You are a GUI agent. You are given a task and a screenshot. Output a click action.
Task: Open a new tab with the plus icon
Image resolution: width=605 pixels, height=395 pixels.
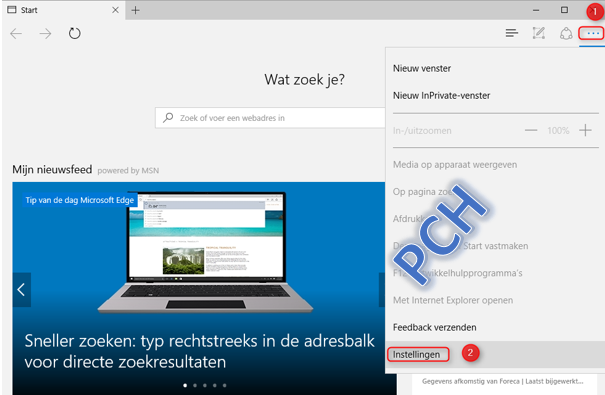(135, 10)
